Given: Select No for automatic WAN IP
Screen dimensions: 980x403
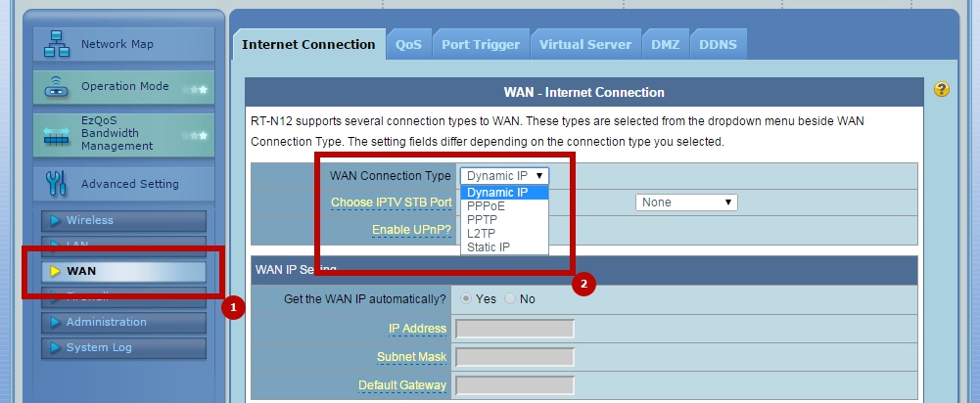Looking at the screenshot, I should click(x=510, y=298).
